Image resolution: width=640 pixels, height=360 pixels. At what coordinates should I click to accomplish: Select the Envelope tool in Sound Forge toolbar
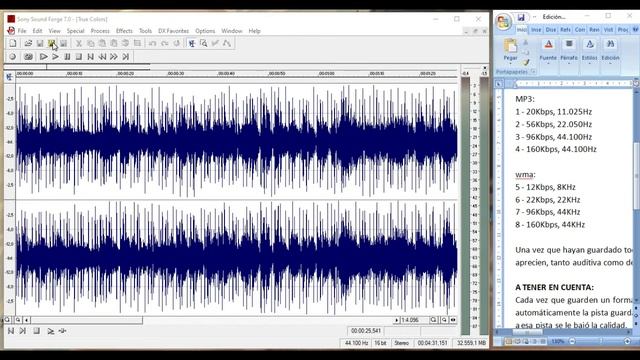pyautogui.click(x=227, y=43)
